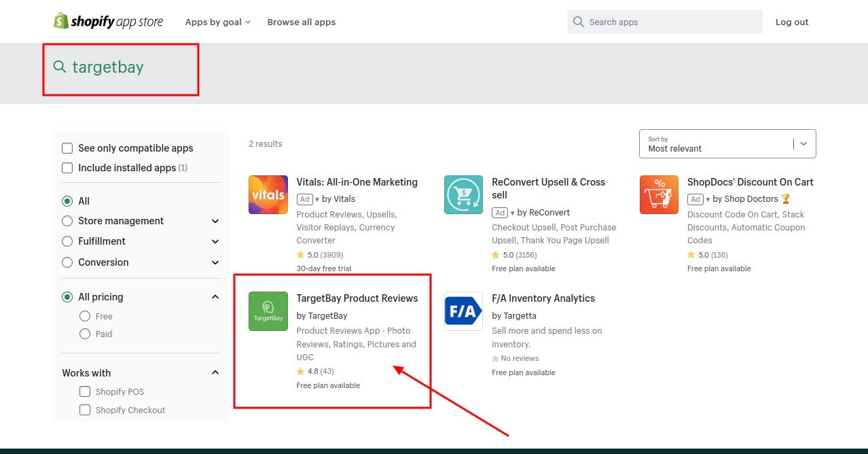Open the Ad info arrow on ShopDocs
This screenshot has height=454, width=868.
(708, 200)
